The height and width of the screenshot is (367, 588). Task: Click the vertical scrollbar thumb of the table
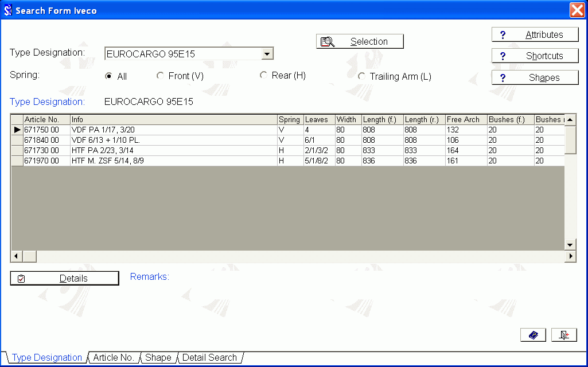coord(570,140)
